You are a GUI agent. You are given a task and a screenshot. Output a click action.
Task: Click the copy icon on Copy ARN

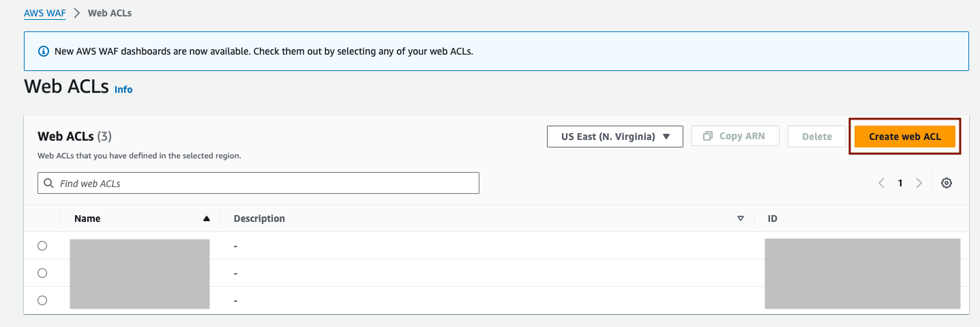[708, 136]
